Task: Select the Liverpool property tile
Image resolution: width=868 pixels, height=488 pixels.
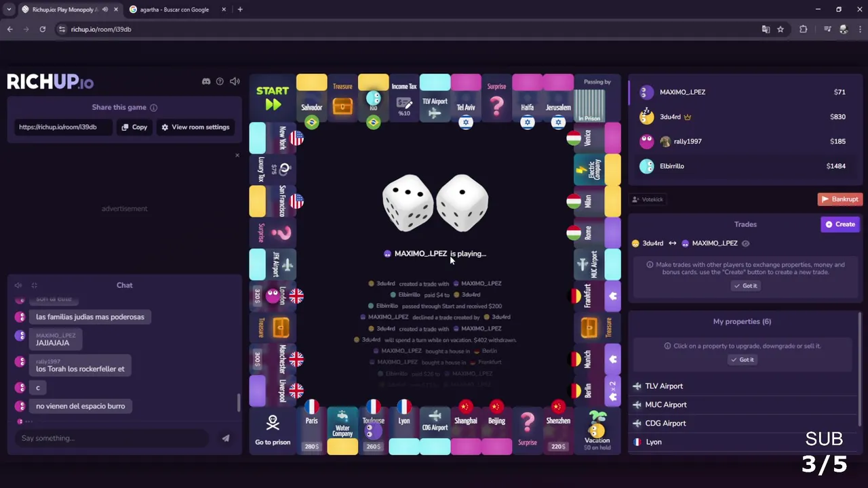Action: click(x=273, y=391)
